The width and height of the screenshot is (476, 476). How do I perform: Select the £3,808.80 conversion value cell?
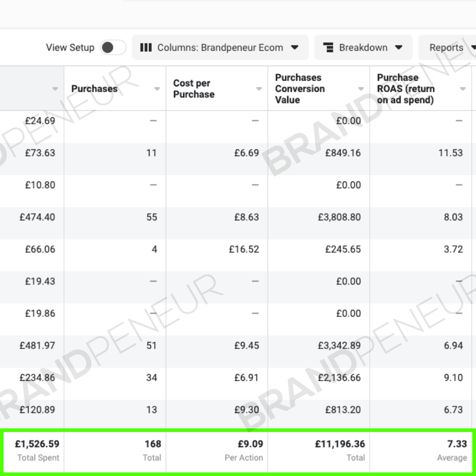click(339, 217)
